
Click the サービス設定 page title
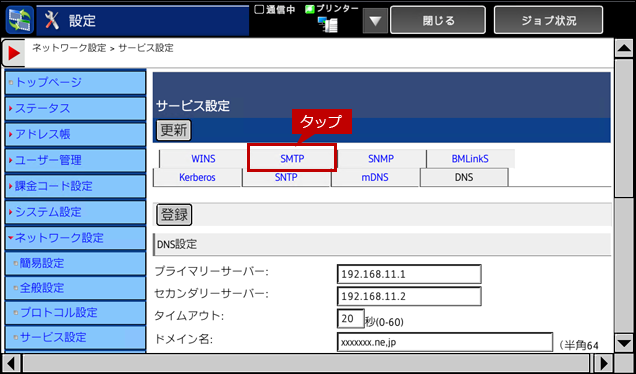click(193, 106)
